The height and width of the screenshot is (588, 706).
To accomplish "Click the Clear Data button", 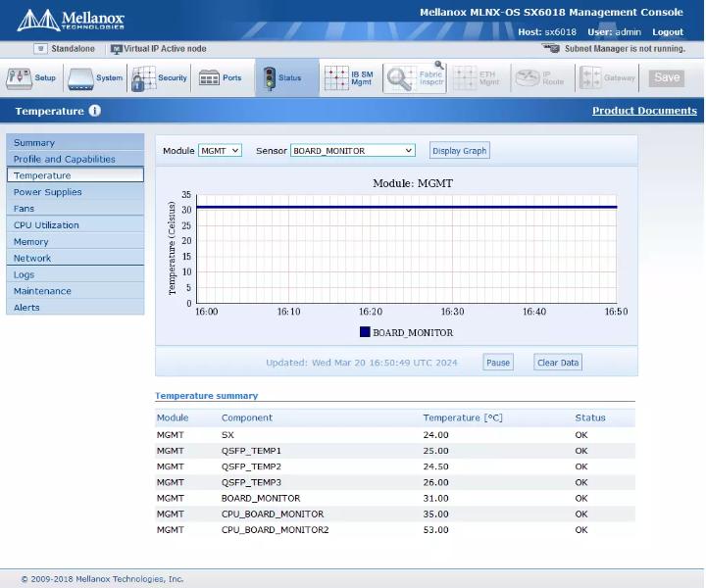I will click(558, 363).
